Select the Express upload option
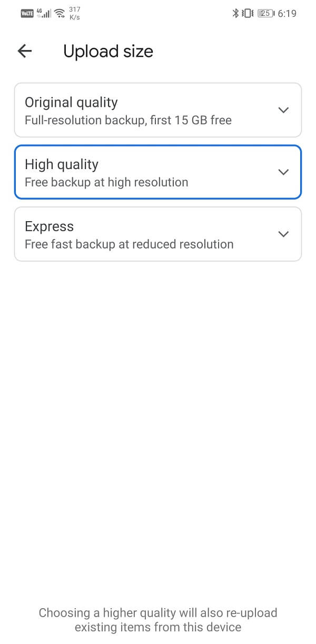Viewport: 316px width, 644px height. 158,234
